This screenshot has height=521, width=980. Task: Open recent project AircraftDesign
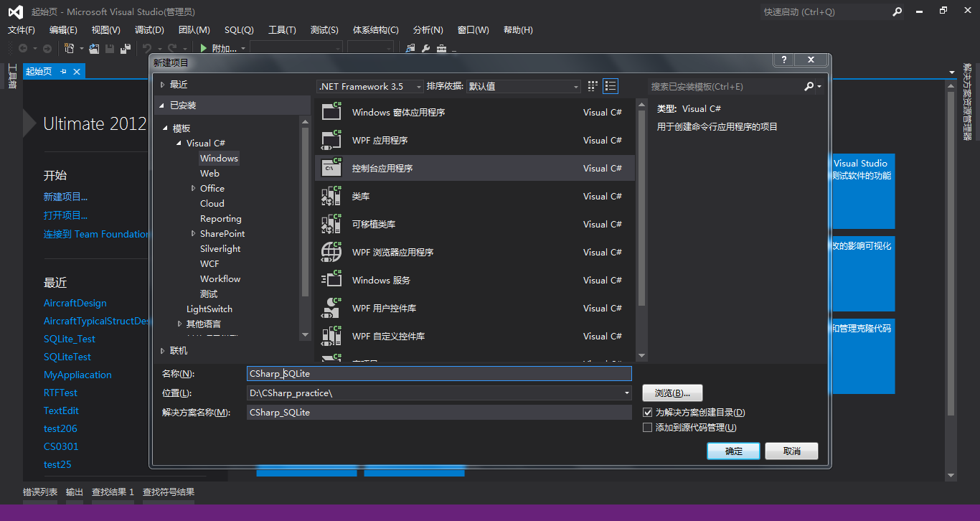pyautogui.click(x=75, y=303)
